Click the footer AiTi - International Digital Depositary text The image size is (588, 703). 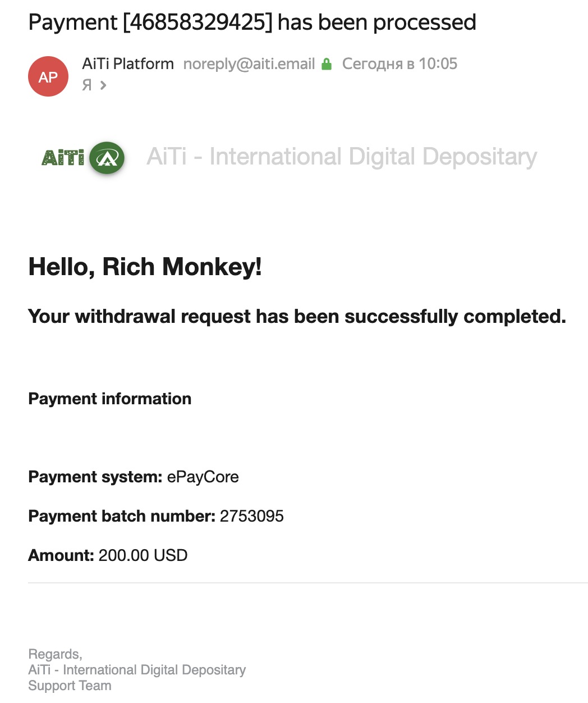click(137, 670)
